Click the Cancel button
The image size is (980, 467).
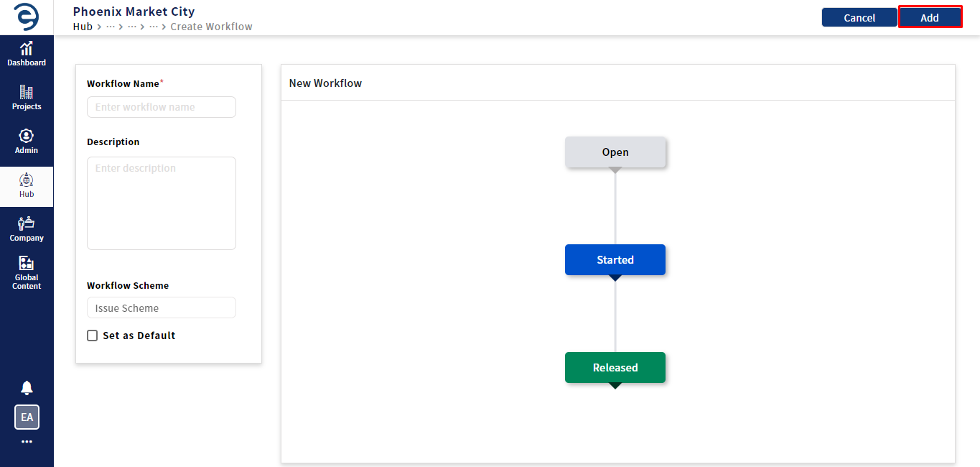coord(859,17)
